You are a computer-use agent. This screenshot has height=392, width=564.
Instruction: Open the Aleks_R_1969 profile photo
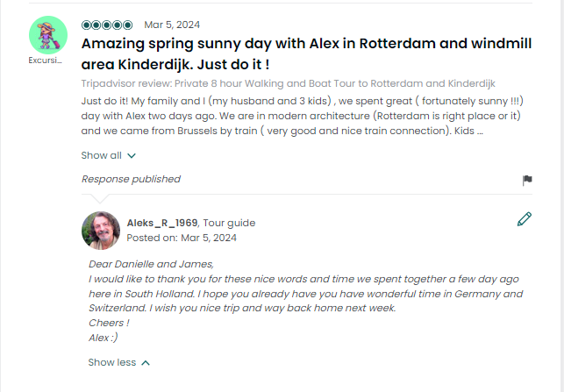[101, 231]
